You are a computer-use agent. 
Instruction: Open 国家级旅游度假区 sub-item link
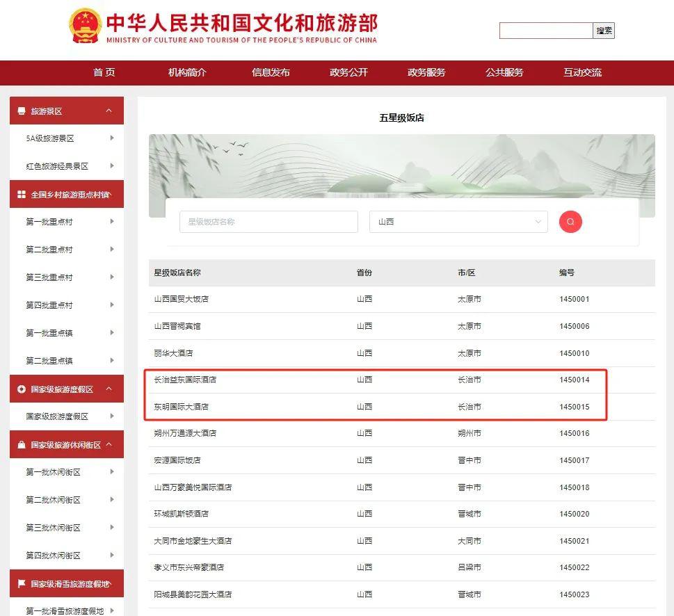(x=57, y=416)
